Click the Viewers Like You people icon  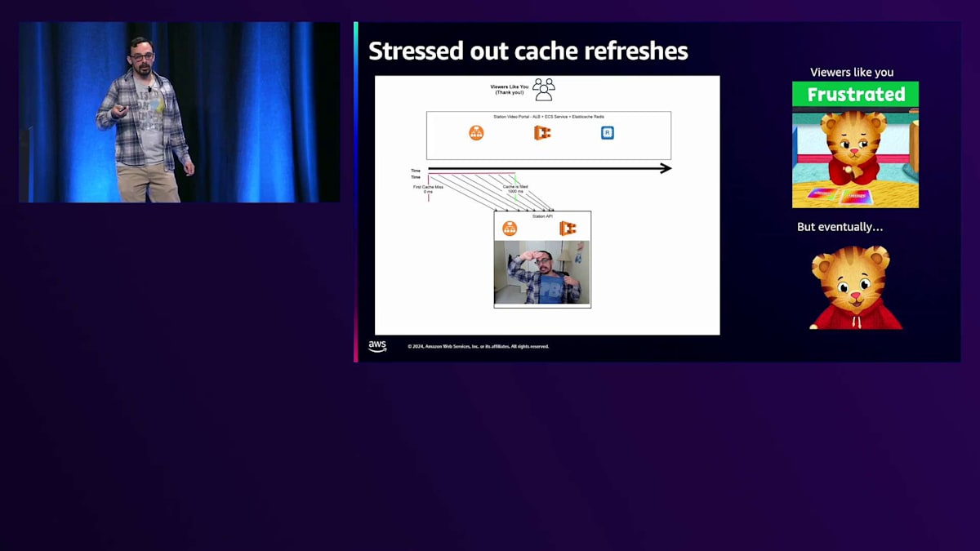544,89
